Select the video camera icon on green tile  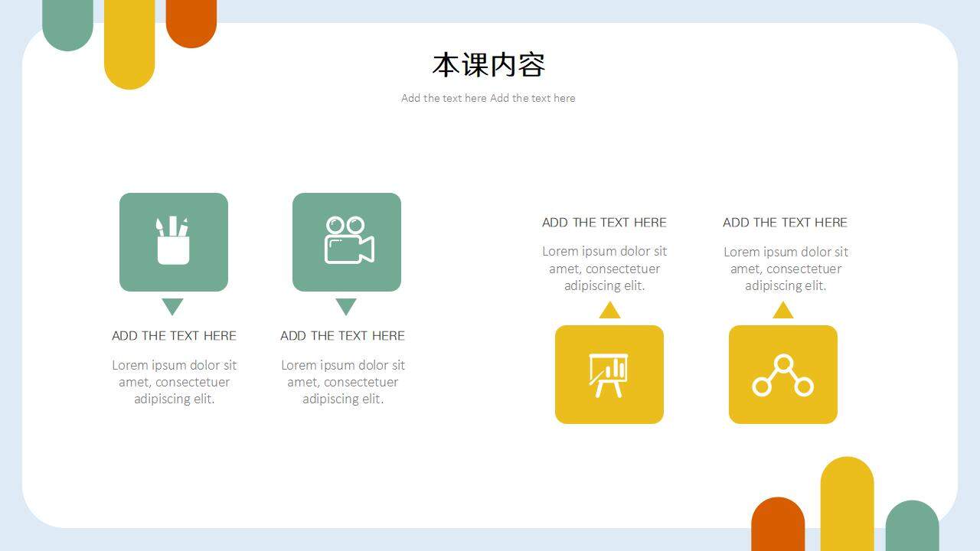click(349, 240)
